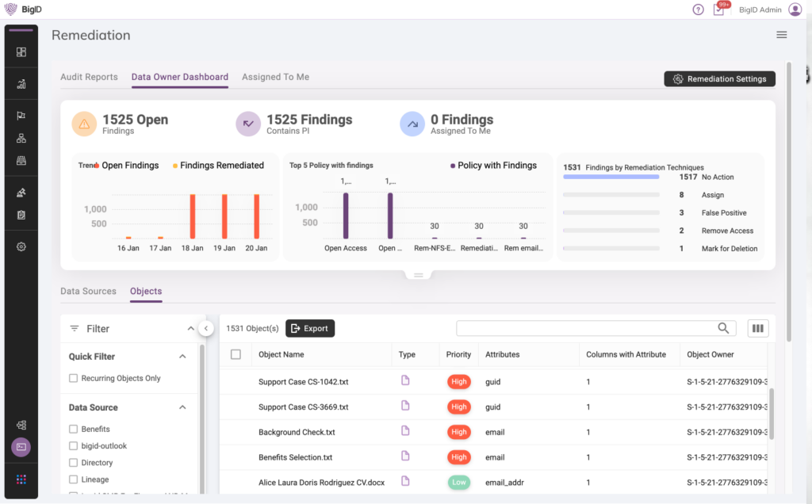Open the settings gear in left sidebar
Screen dimensions: 812x504
pyautogui.click(x=21, y=246)
